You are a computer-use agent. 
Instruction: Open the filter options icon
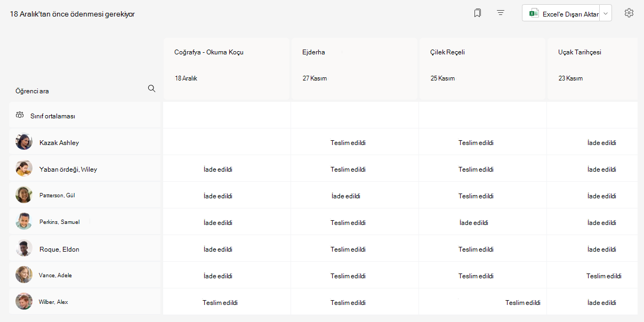click(501, 13)
